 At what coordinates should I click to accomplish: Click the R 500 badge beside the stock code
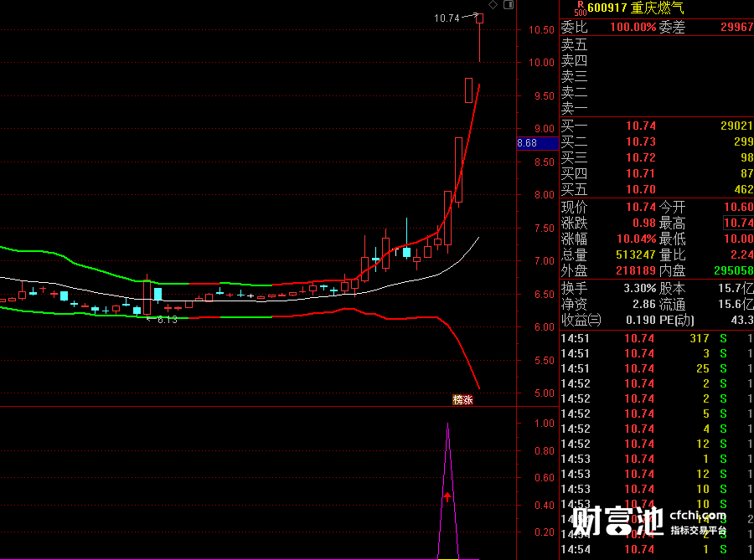click(x=581, y=8)
